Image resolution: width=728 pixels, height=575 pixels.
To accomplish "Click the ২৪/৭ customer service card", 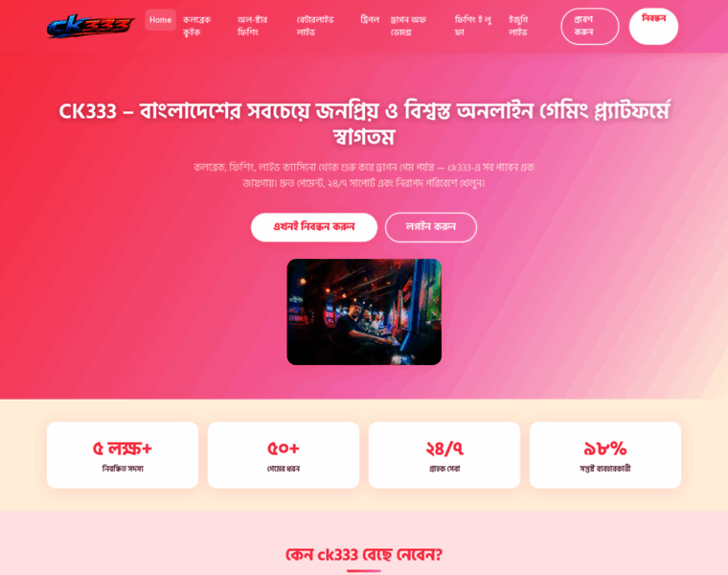I will [444, 455].
